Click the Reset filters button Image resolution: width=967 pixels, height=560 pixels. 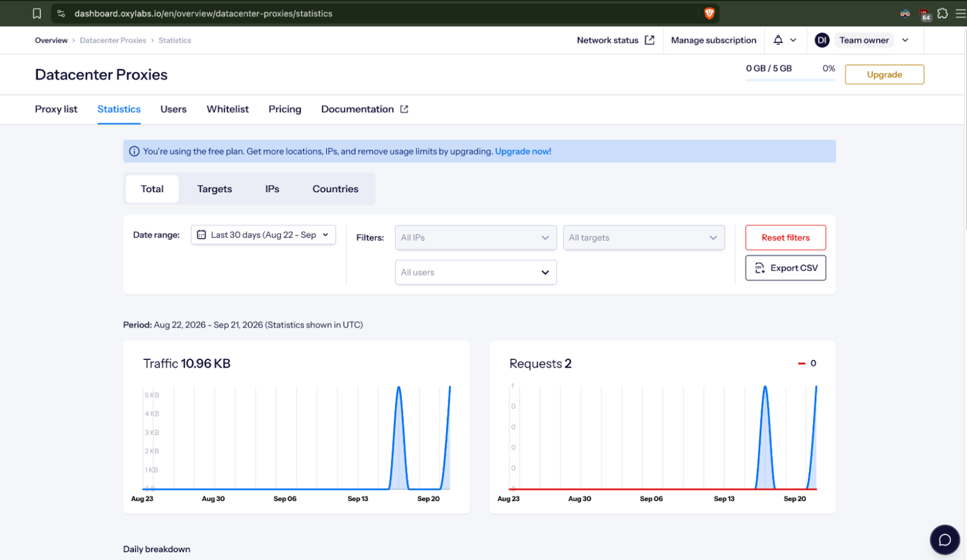pyautogui.click(x=786, y=237)
